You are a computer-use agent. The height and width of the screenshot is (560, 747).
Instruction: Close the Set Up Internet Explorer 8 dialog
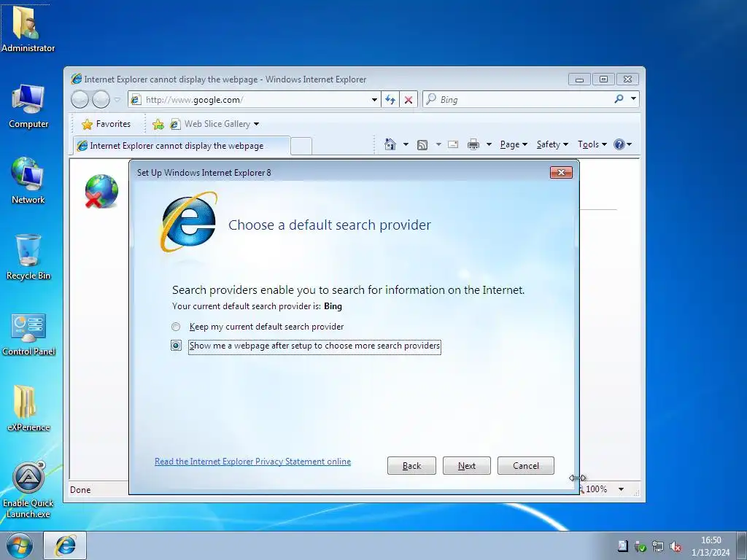coord(561,172)
